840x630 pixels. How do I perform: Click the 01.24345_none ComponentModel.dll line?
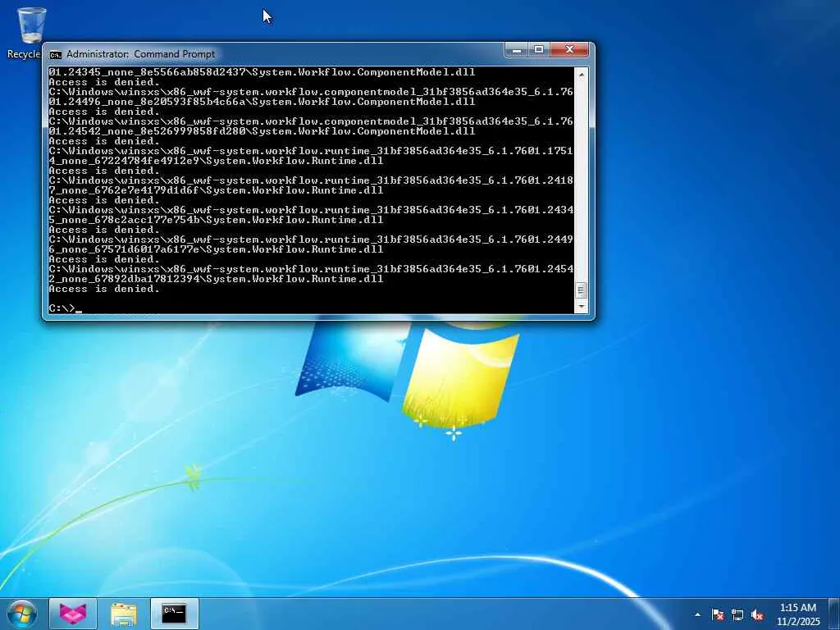click(x=262, y=72)
